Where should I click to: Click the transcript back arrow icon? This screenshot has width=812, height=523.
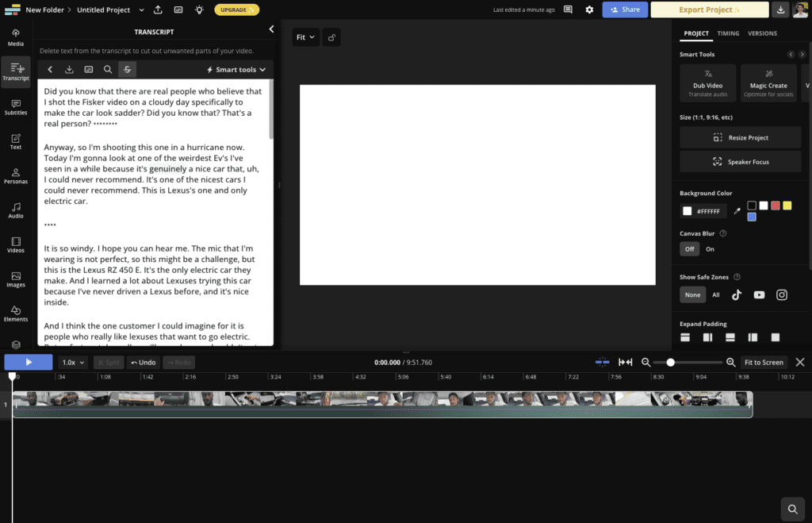50,70
